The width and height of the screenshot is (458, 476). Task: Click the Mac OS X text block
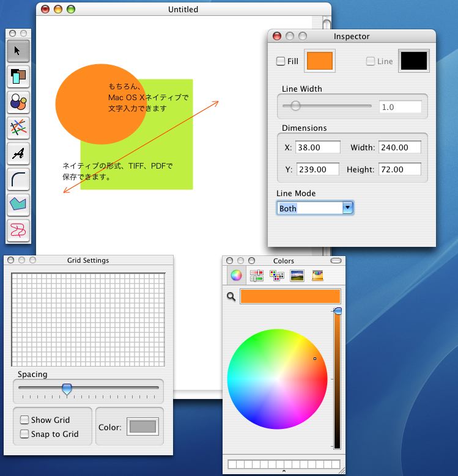click(x=149, y=97)
